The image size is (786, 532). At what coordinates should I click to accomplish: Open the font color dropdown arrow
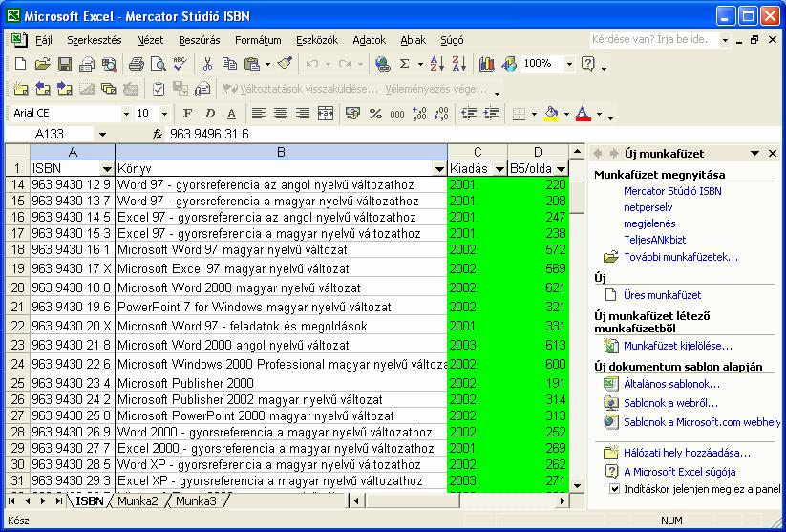[x=599, y=114]
